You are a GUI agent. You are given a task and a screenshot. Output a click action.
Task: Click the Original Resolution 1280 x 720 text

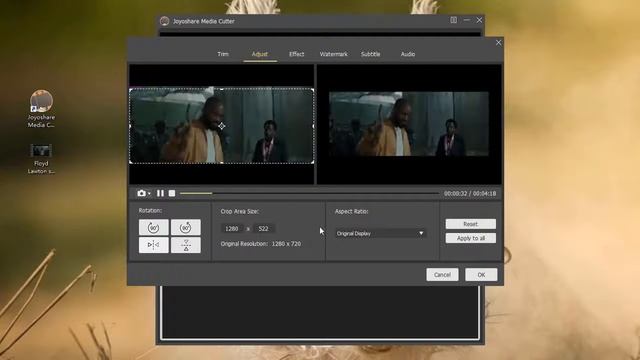tap(261, 244)
